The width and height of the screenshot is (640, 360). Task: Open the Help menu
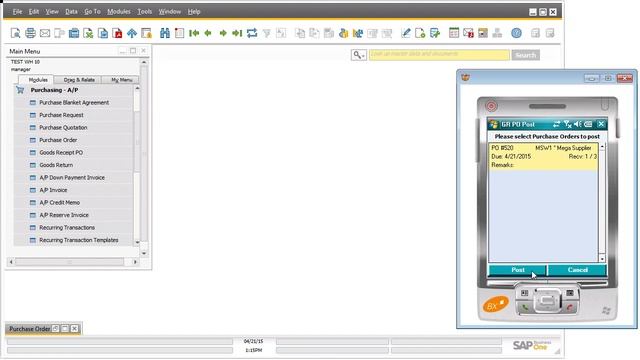(194, 11)
